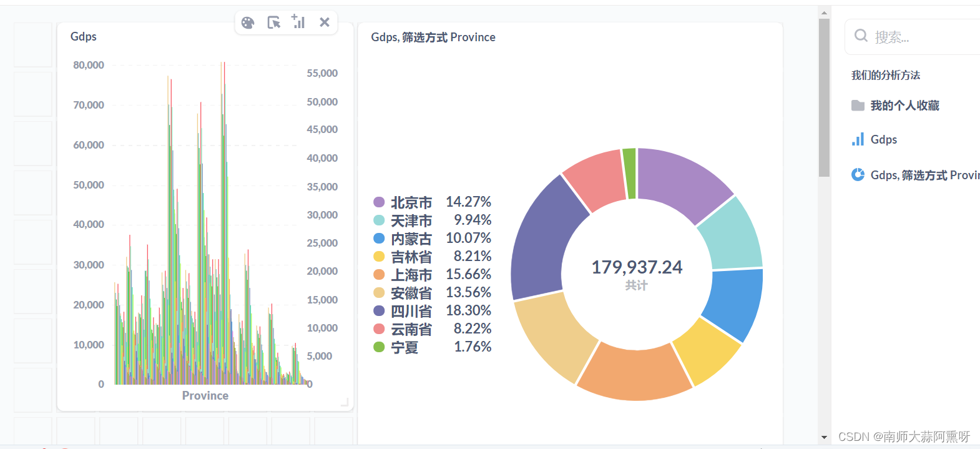The image size is (980, 449).
Task: Click the 1.76% legend value
Action: [473, 347]
